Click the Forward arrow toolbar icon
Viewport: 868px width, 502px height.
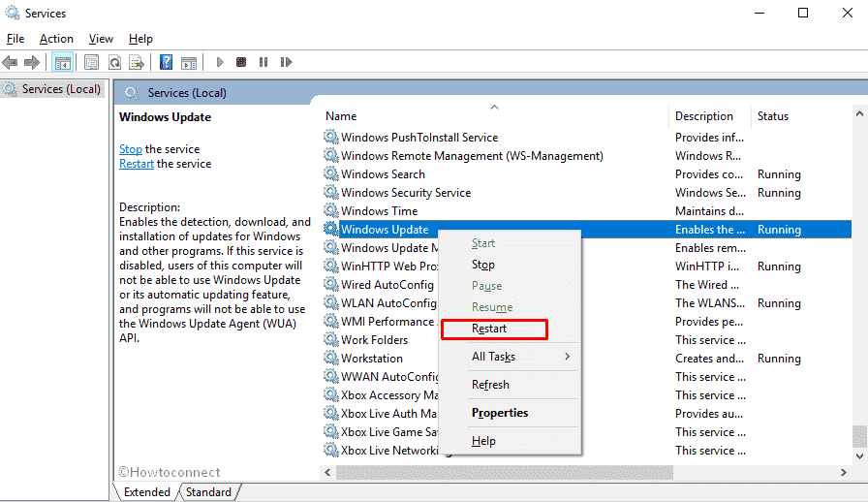[x=32, y=62]
